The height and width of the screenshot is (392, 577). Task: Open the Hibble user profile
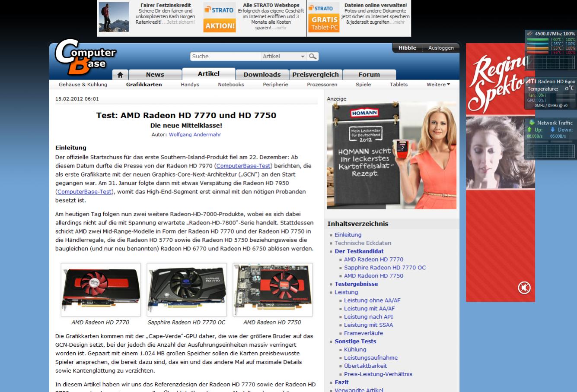407,48
